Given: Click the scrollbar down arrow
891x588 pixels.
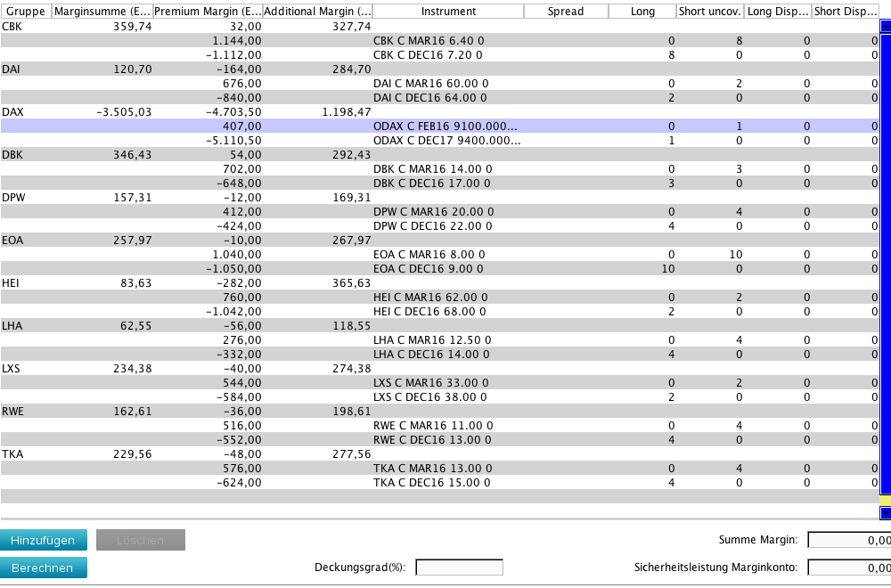Looking at the screenshot, I should click(x=886, y=512).
